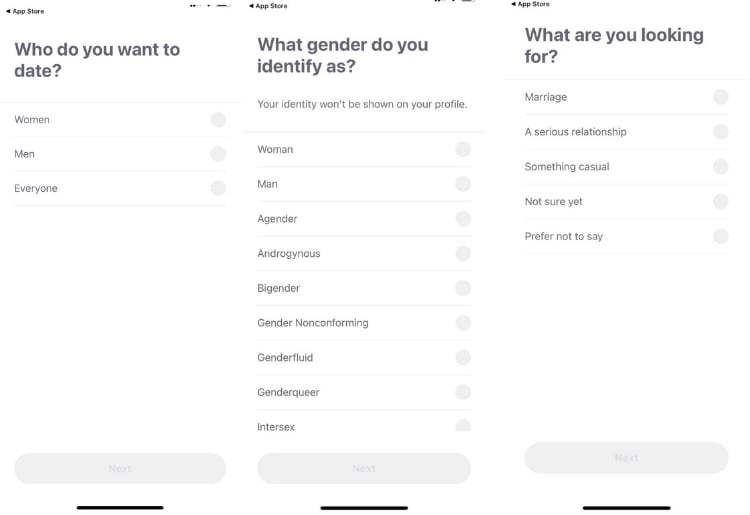Return to App Store from looking-for screen

coord(530,4)
